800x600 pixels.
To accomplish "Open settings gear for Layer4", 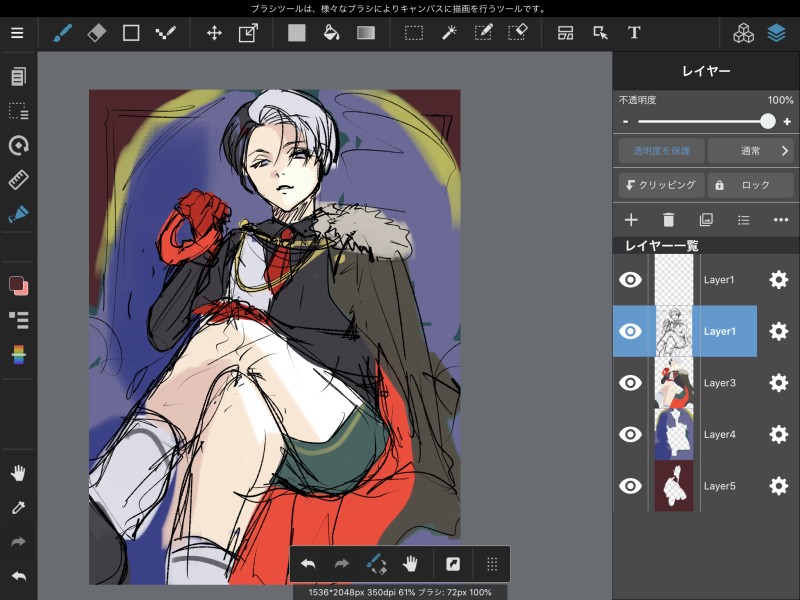I will pos(779,434).
